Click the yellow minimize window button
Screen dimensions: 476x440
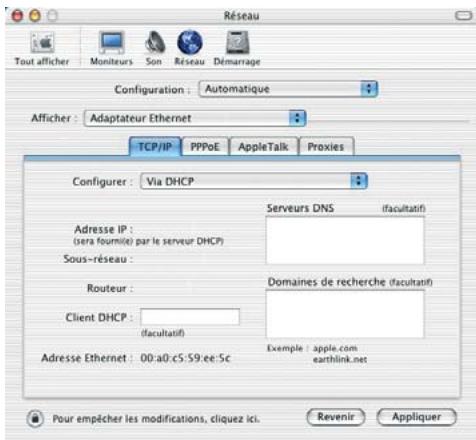[x=35, y=16]
